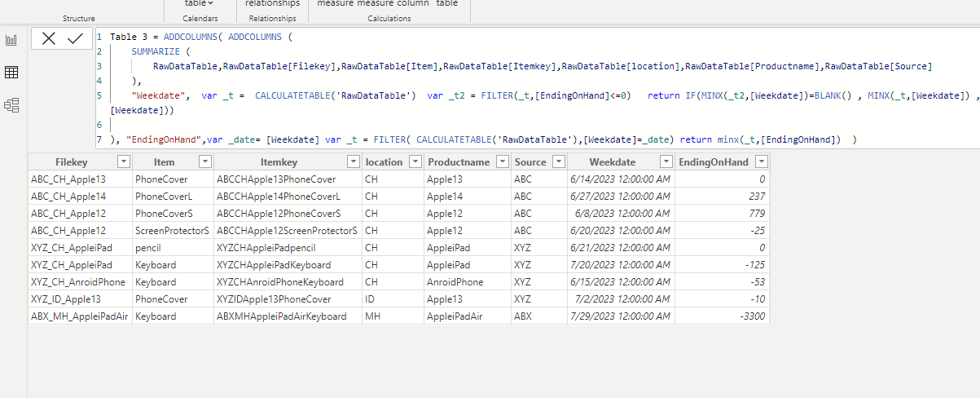Click line 2 SUMMARIZE in the formula
Image resolution: width=980 pixels, height=398 pixels.
pyautogui.click(x=156, y=51)
